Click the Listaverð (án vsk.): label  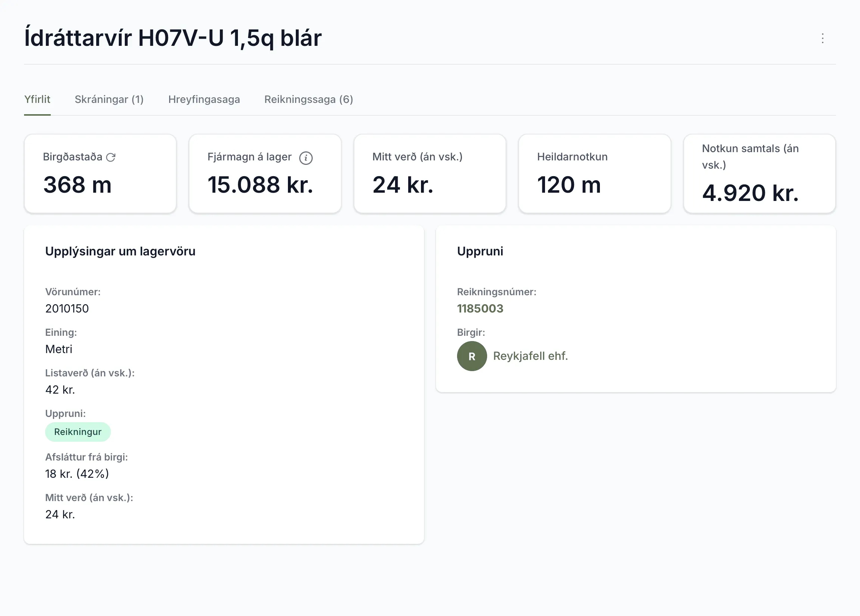(x=90, y=373)
